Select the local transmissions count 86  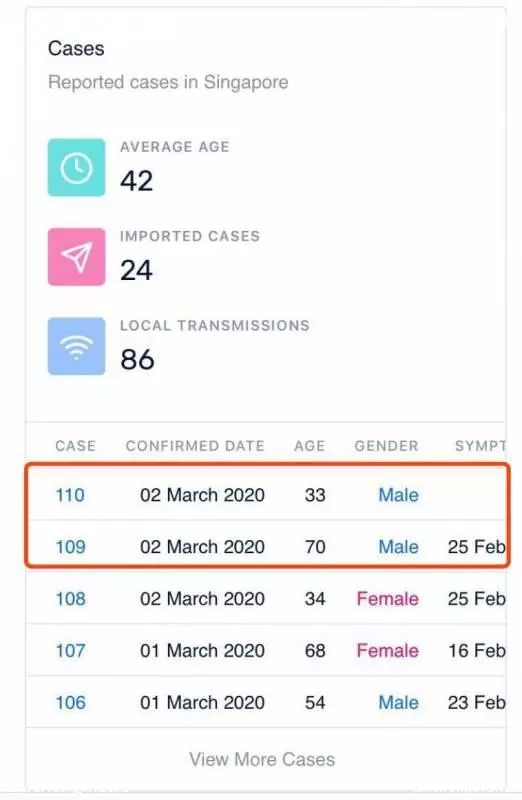point(137,360)
